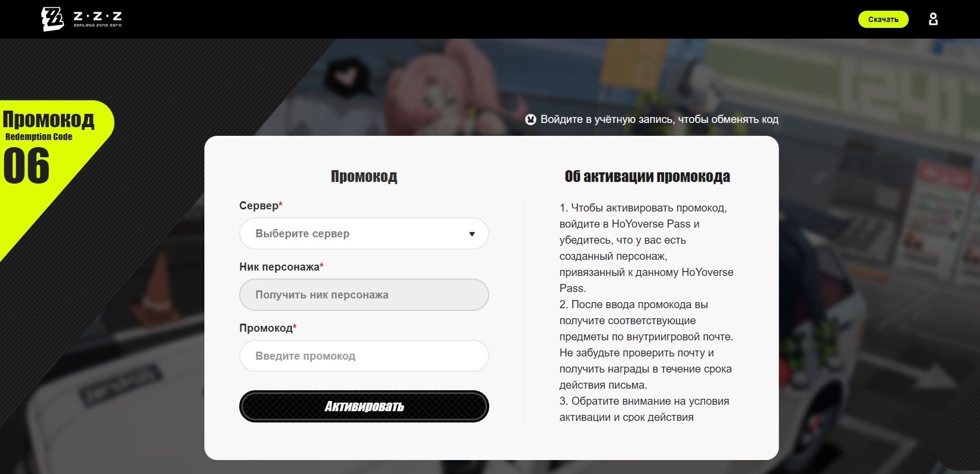Focus the Получить ник персонажа field
Screen dimensions: 980x474
pos(364,295)
